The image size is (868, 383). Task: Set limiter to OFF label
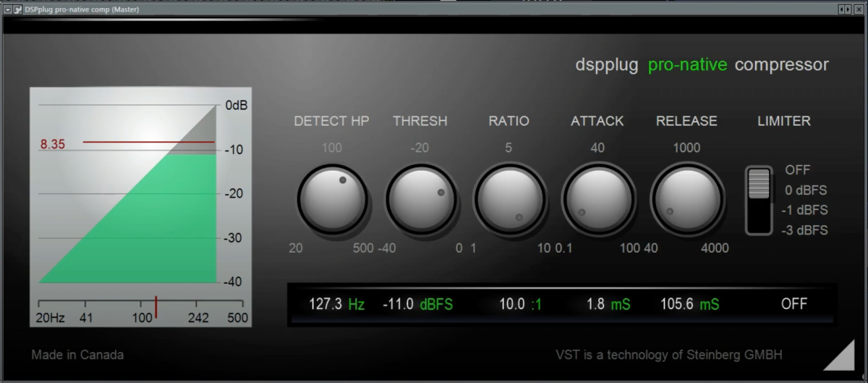[798, 170]
